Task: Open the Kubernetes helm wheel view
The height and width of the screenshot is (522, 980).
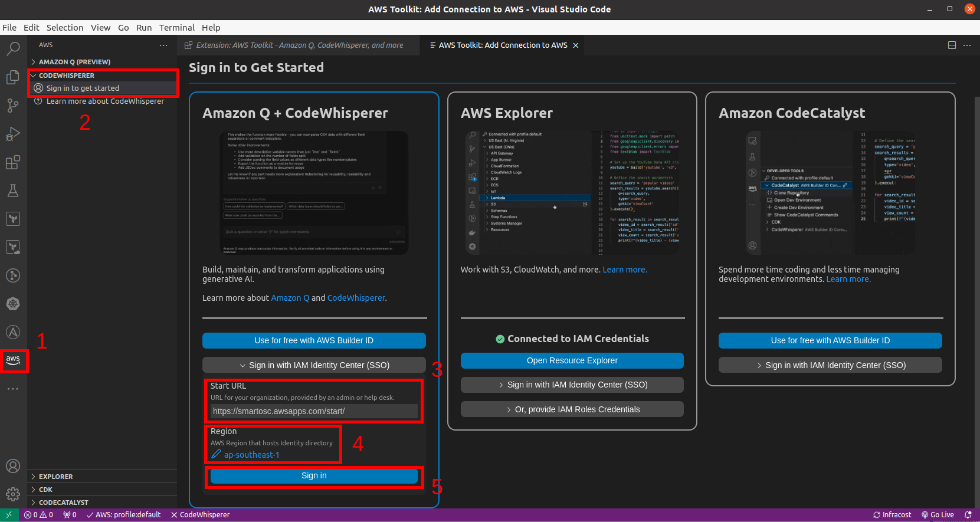Action: pyautogui.click(x=13, y=304)
